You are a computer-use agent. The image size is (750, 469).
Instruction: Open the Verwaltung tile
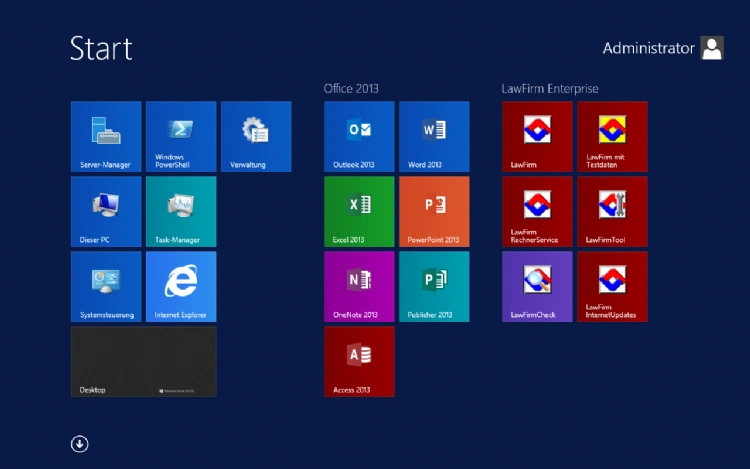coord(256,136)
